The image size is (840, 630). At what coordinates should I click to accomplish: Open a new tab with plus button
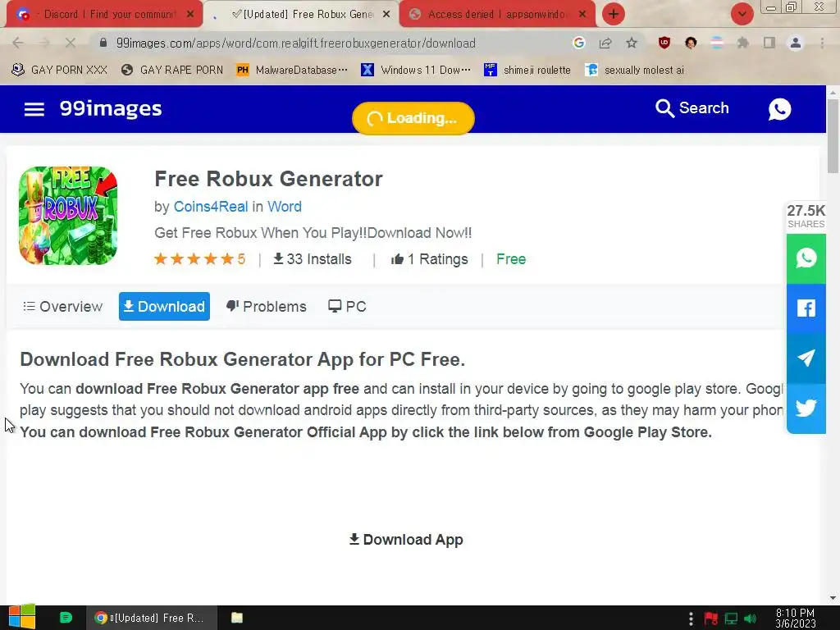614,14
